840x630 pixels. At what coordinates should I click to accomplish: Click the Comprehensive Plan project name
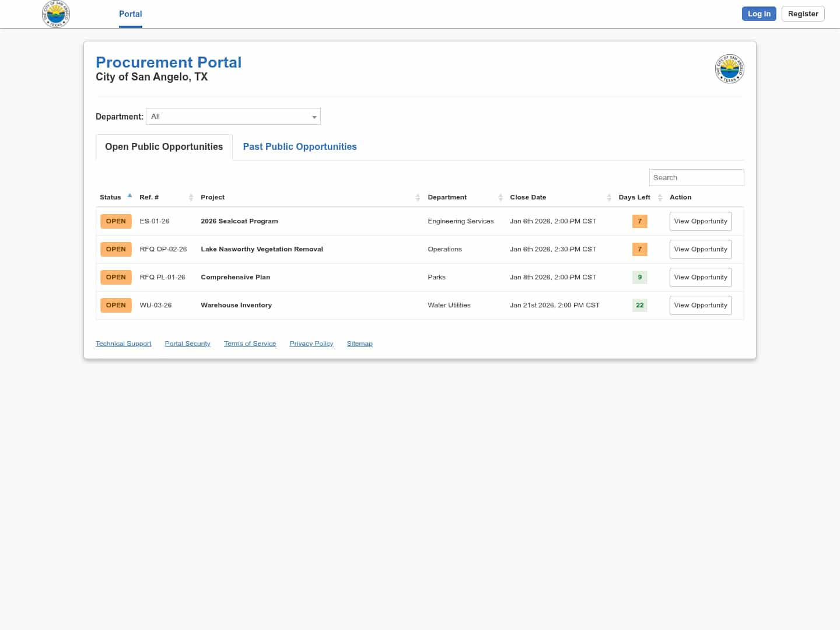pos(235,278)
